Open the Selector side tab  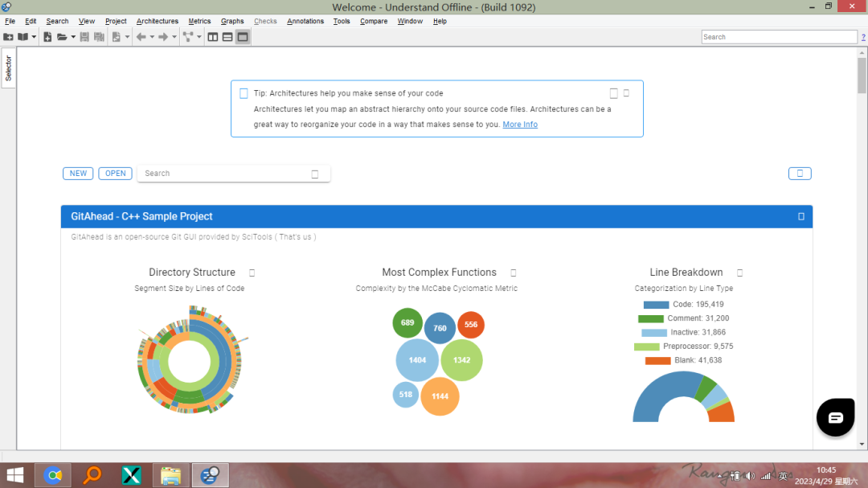tap(8, 68)
